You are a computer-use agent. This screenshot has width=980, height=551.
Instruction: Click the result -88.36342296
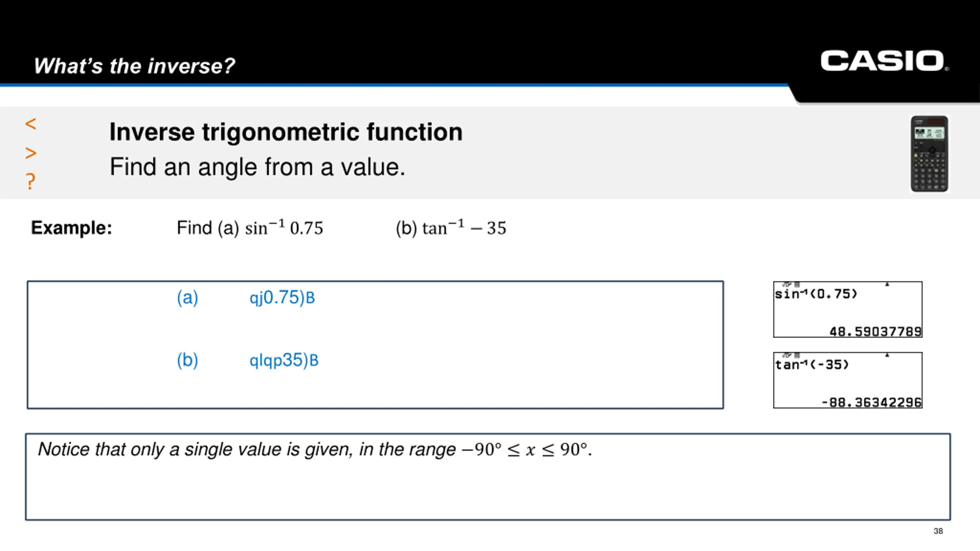click(871, 402)
